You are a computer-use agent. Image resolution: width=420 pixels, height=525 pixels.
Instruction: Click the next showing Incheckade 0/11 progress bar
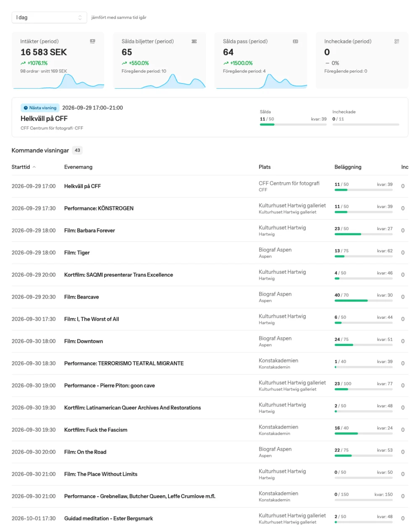point(366,124)
